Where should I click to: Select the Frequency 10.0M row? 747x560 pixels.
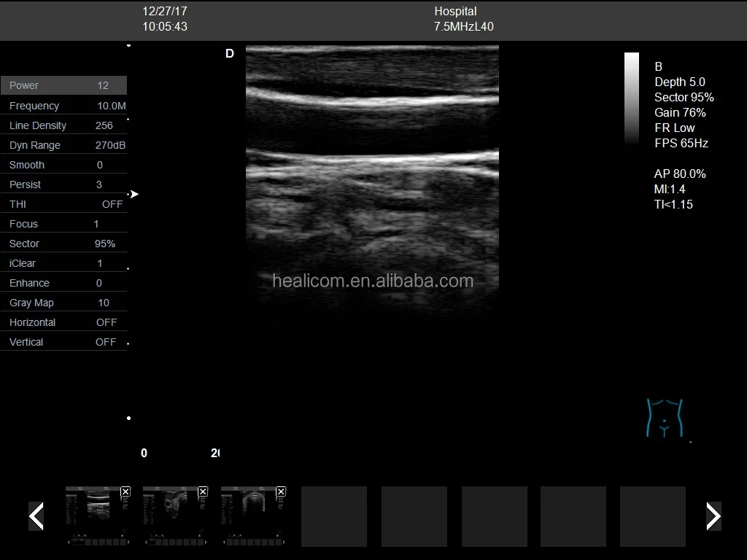[64, 105]
